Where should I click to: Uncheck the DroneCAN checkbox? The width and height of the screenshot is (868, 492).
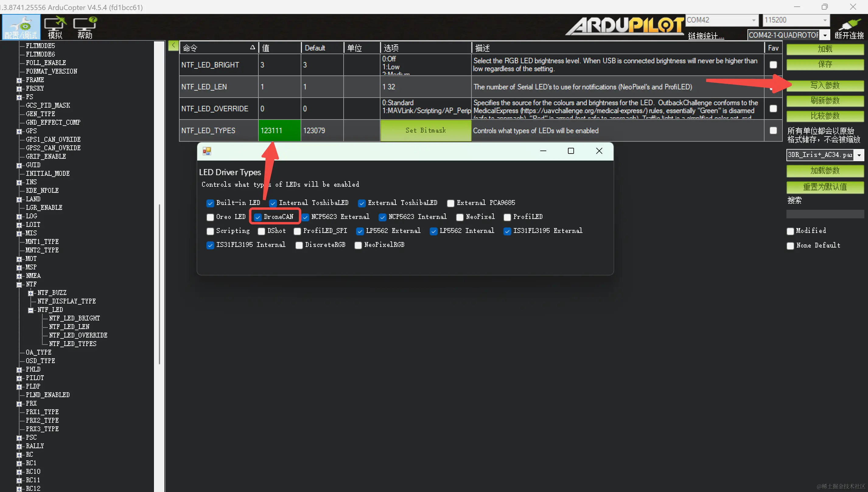(x=258, y=217)
